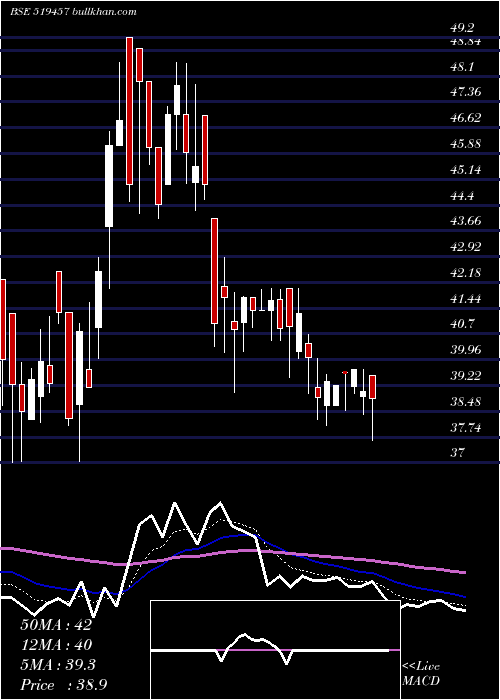
Task: Select the 39.22 price axis label
Action: 466,376
